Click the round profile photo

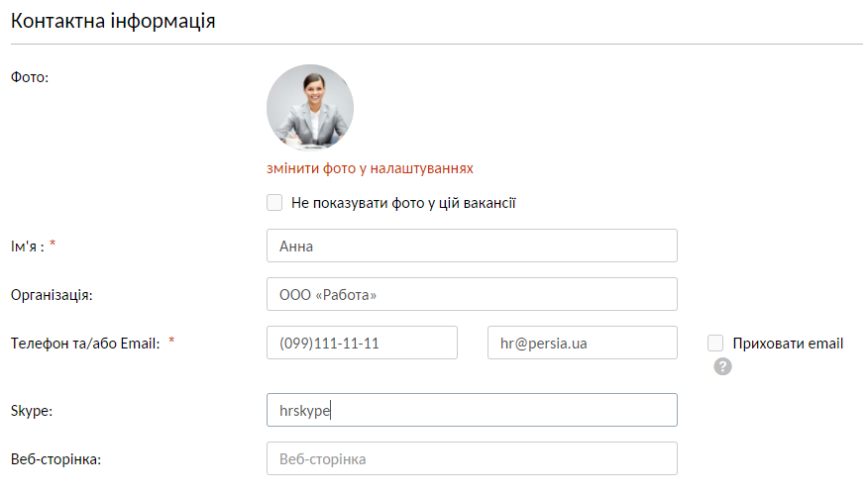click(310, 108)
